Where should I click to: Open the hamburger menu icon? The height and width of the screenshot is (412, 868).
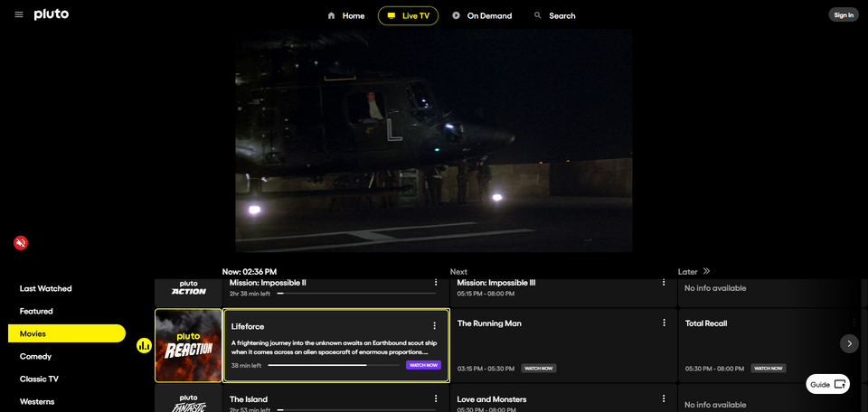(19, 14)
